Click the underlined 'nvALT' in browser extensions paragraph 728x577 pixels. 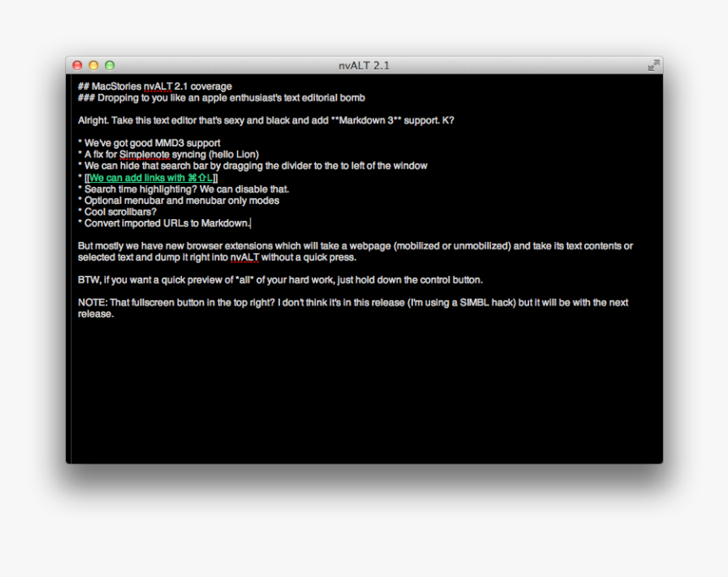coord(245,257)
